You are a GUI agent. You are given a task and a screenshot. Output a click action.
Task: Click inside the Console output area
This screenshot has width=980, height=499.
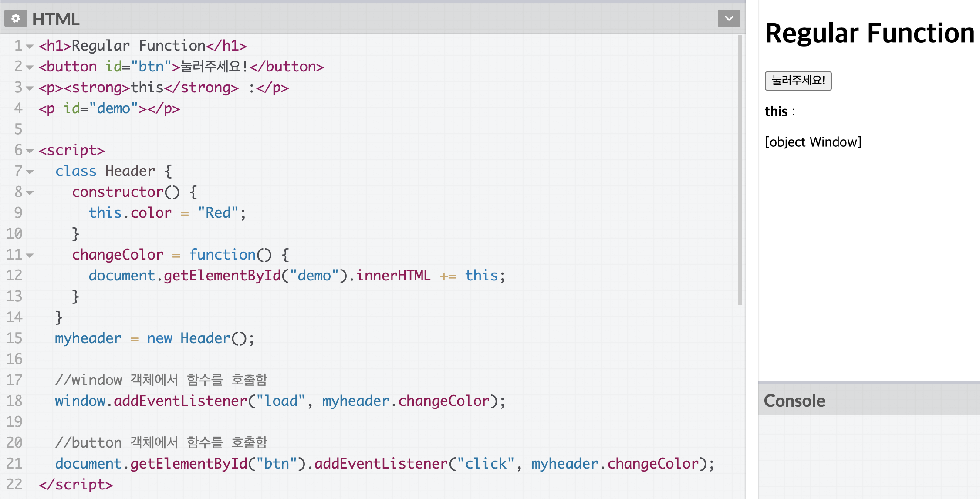click(868, 456)
